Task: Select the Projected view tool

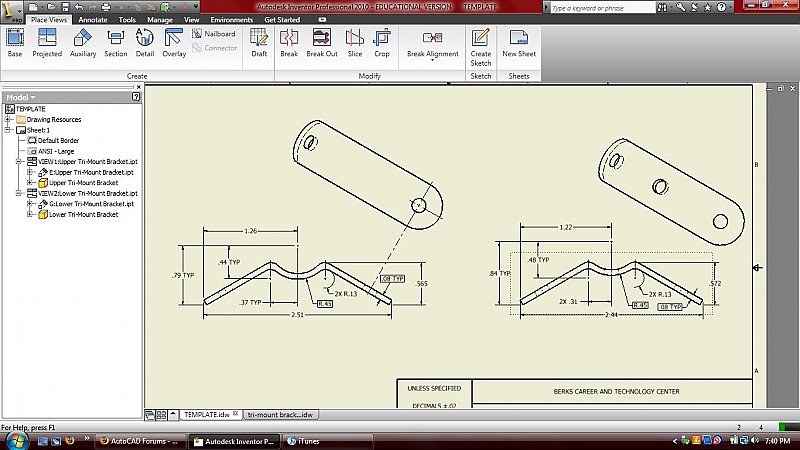Action: click(47, 43)
